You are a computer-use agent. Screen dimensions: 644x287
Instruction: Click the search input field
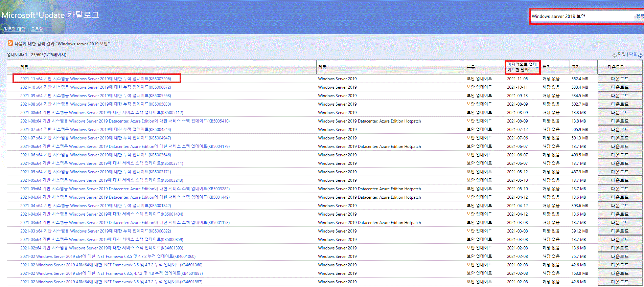(x=582, y=16)
